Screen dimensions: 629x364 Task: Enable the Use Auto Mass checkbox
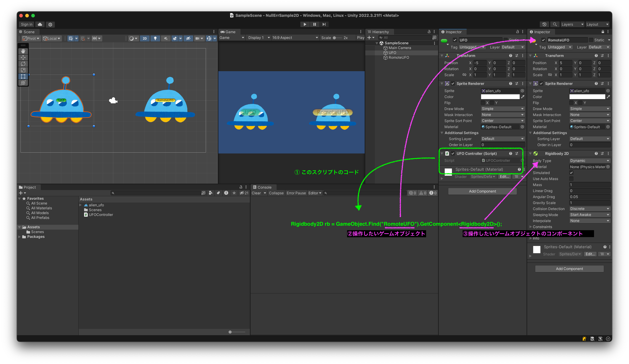click(571, 179)
